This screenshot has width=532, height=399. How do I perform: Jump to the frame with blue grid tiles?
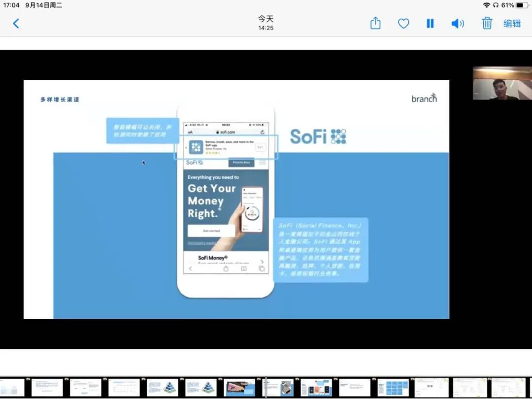[x=393, y=388]
